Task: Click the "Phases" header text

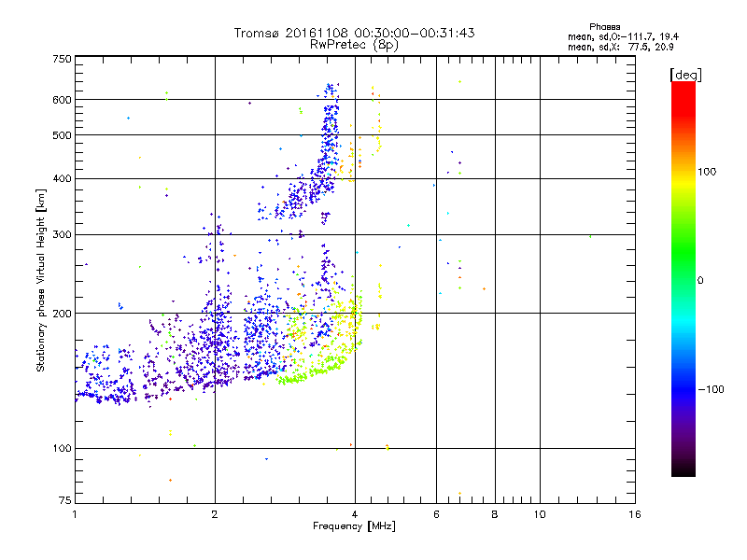Action: click(x=604, y=27)
